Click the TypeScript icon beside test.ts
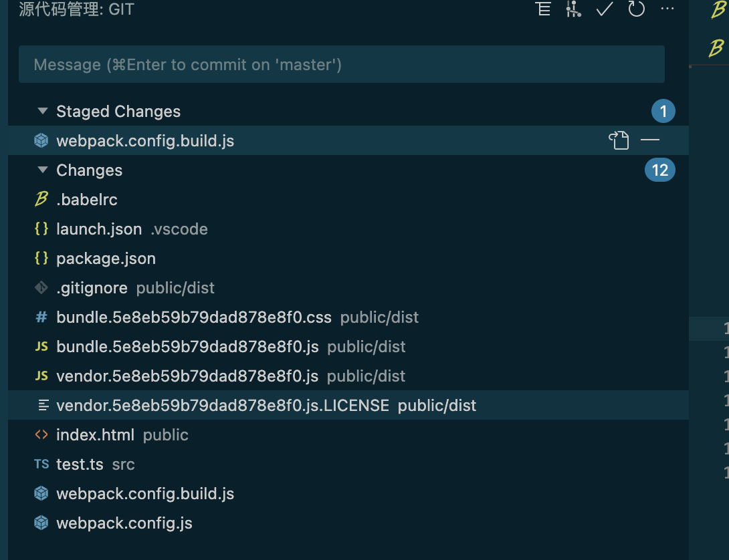729x560 pixels. [x=41, y=464]
